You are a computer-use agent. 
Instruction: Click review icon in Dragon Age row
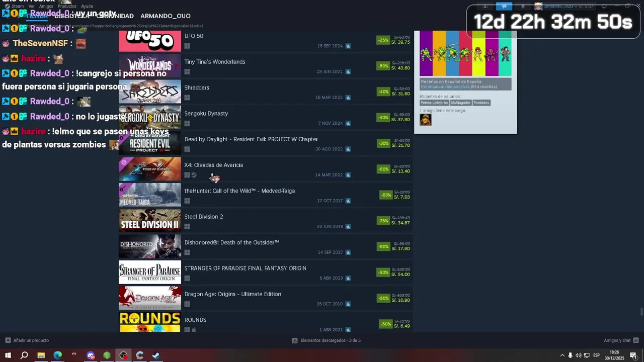[348, 304]
